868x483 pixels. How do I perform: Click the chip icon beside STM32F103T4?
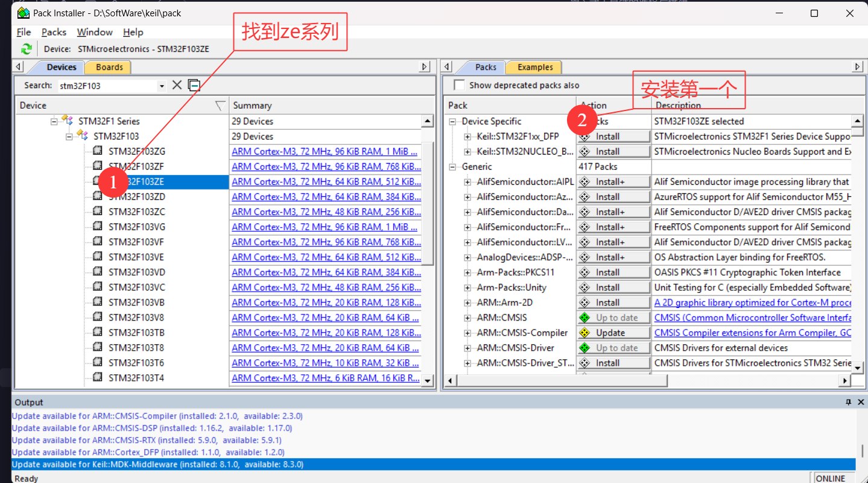coord(98,377)
